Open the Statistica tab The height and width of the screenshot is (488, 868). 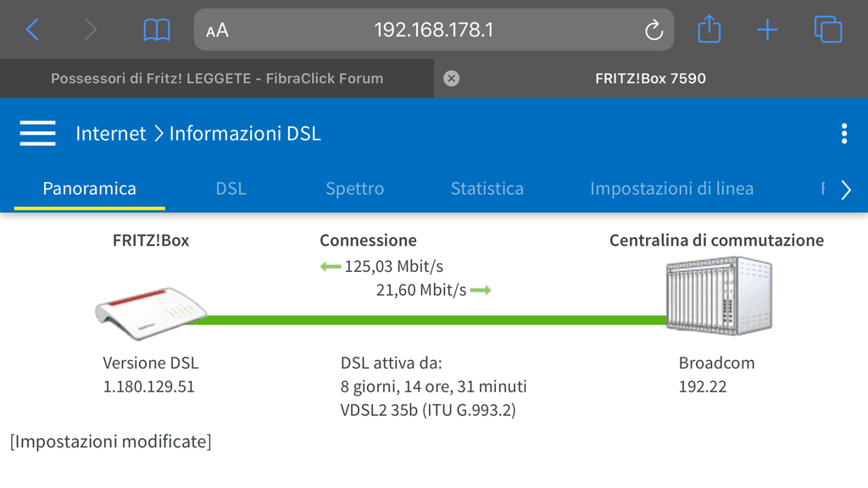pos(487,188)
